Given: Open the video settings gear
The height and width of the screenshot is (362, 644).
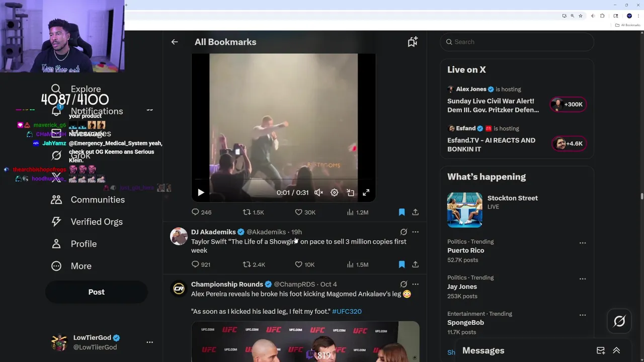Looking at the screenshot, I should pyautogui.click(x=335, y=193).
